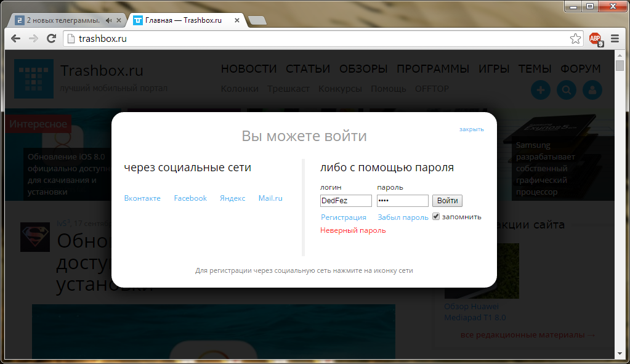Screen dimensions: 630x364
Task: Click the Trashbox.ru logo icon
Action: [34, 79]
